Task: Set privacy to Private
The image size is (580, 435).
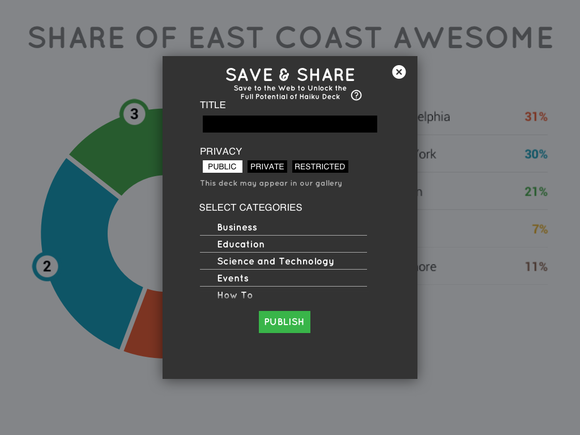Action: (267, 166)
